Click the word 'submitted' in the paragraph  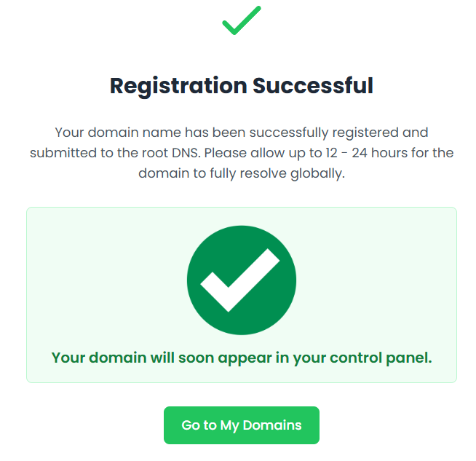tap(59, 154)
